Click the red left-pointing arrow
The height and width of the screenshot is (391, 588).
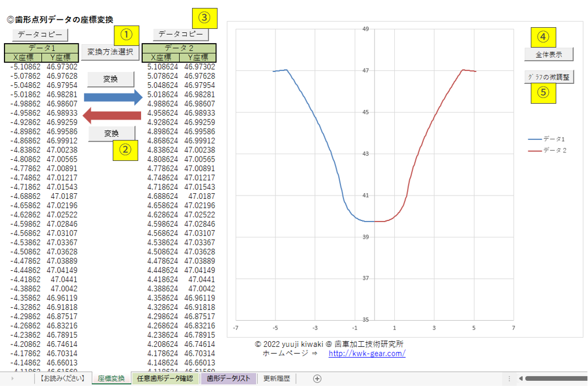(111, 116)
